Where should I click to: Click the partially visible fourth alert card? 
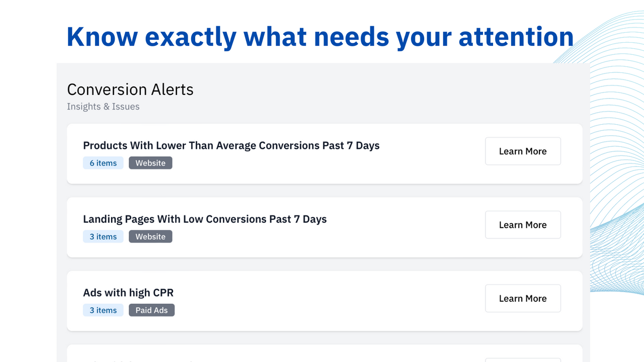pyautogui.click(x=325, y=354)
